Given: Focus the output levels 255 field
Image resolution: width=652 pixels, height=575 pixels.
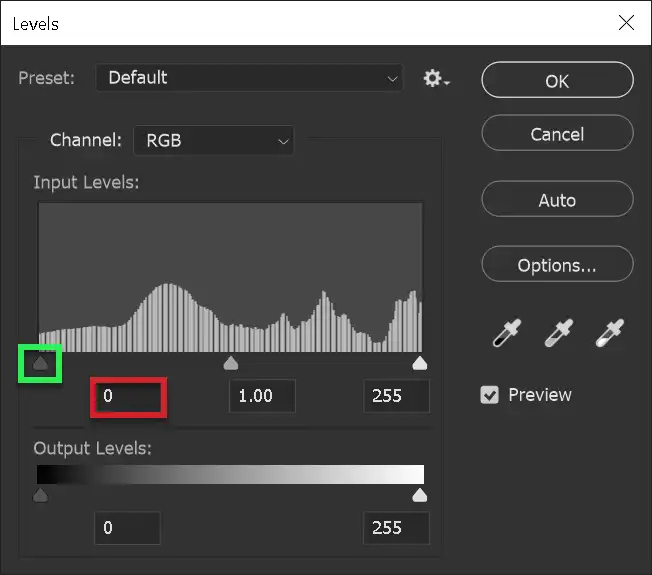Looking at the screenshot, I should (x=396, y=528).
